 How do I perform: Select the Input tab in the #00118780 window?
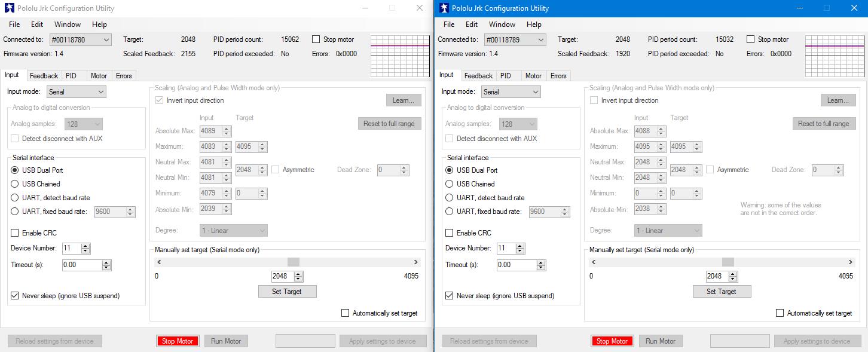click(x=12, y=75)
